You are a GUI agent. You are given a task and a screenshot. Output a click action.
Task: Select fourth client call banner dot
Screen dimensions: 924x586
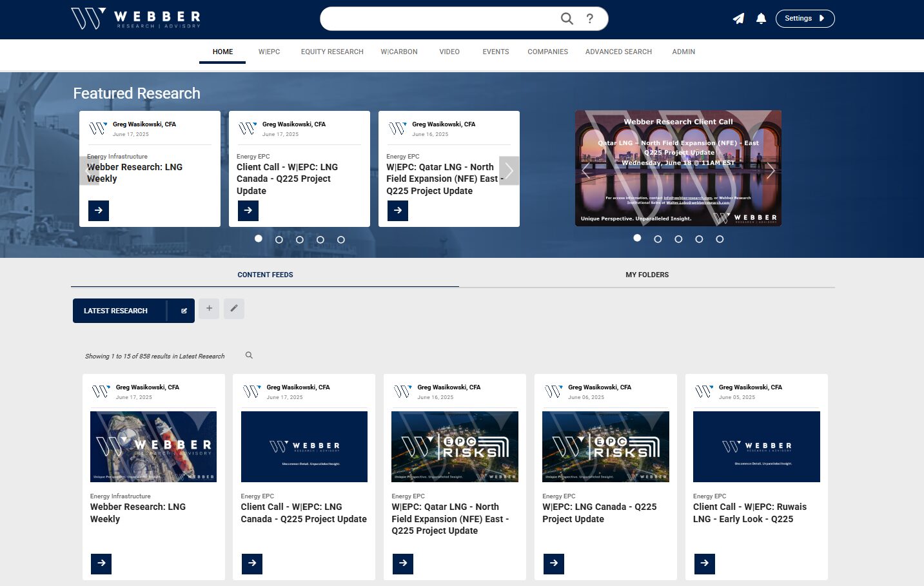(699, 239)
